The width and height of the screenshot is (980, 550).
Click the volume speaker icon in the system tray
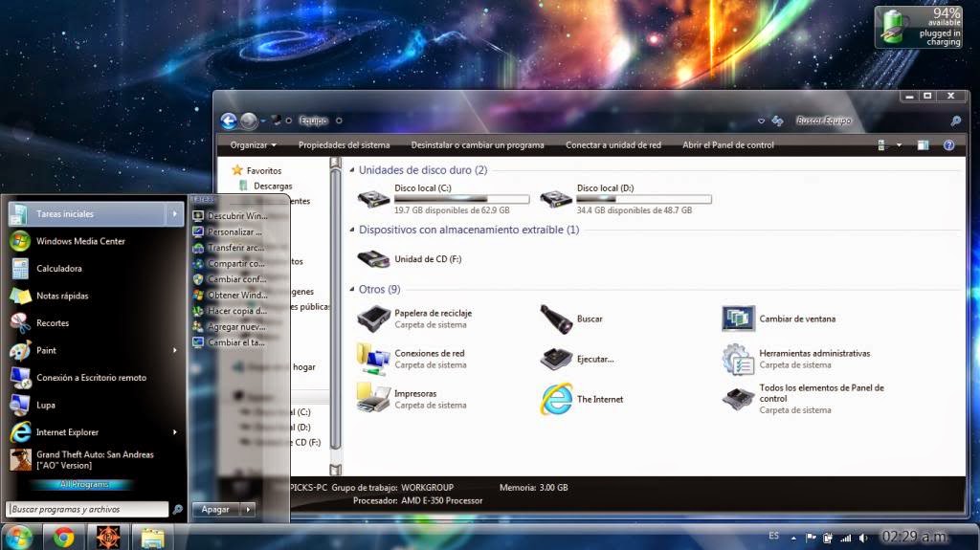point(863,538)
